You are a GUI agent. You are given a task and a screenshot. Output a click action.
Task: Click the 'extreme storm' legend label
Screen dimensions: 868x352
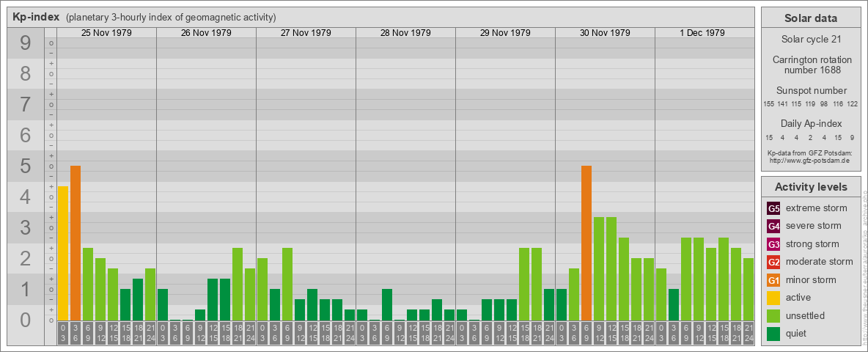[x=817, y=209]
